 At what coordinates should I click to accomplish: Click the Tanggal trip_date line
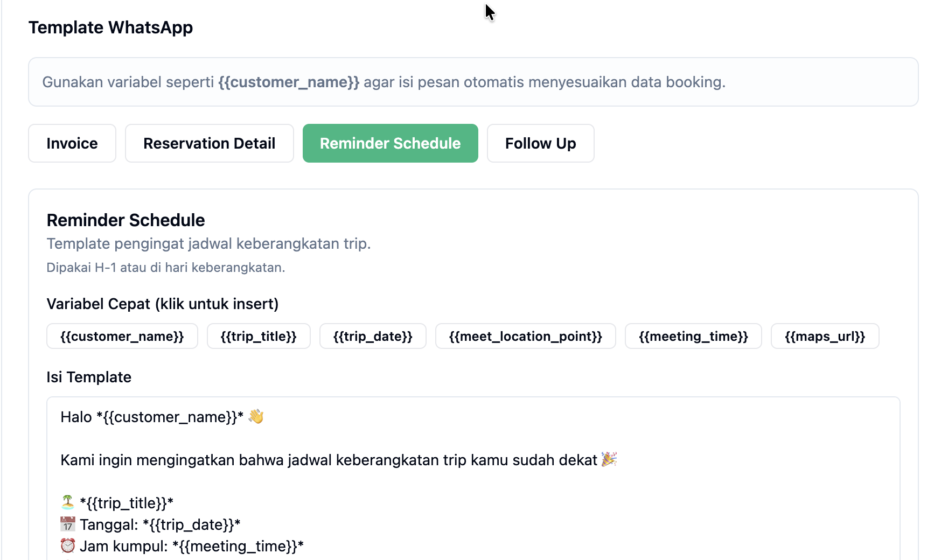point(150,524)
